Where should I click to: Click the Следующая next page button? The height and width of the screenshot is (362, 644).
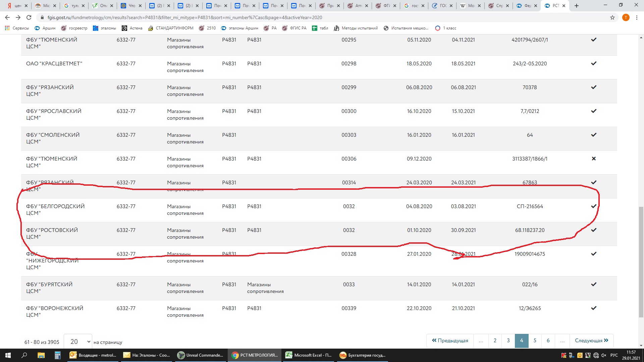pos(591,341)
